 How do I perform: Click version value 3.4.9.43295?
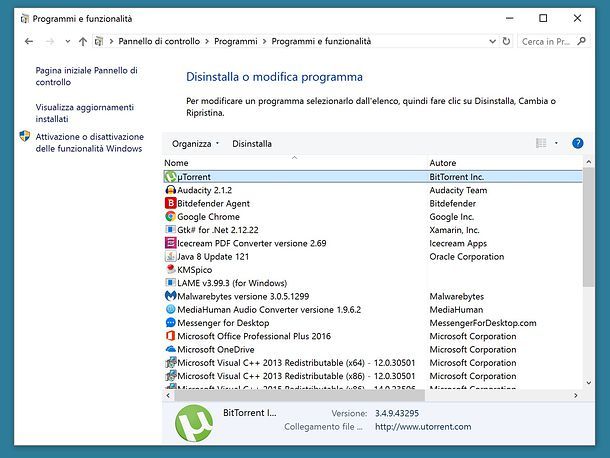397,413
